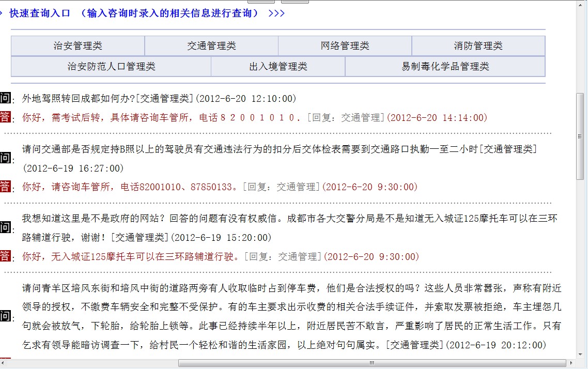Switch to 网络管理类 category
The width and height of the screenshot is (588, 369).
coord(345,46)
